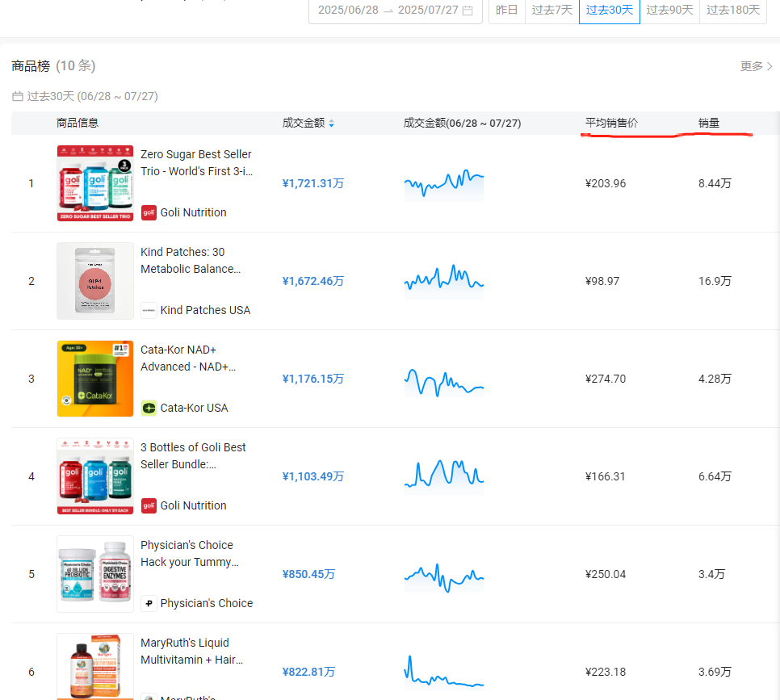Click the sales amount ¥1,103.49万
The image size is (780, 700).
click(x=313, y=476)
